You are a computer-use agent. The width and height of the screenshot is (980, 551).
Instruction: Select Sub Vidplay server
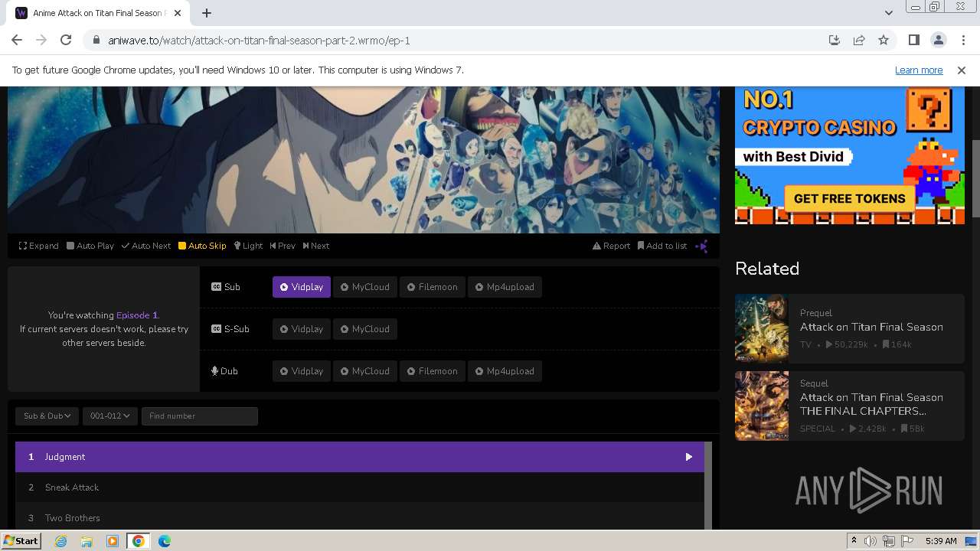[302, 287]
